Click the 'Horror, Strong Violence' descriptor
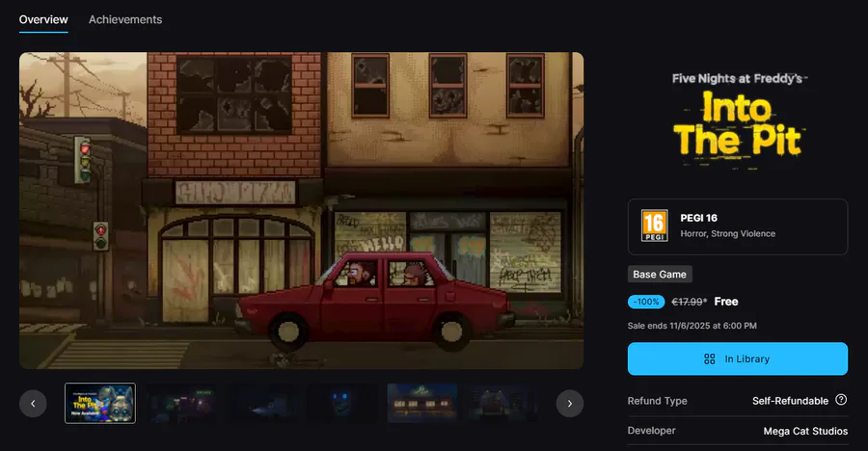The image size is (868, 451). click(727, 233)
